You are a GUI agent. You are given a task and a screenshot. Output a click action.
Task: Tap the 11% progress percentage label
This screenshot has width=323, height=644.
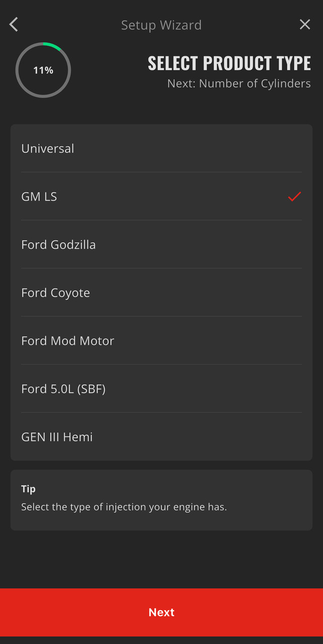coord(43,70)
